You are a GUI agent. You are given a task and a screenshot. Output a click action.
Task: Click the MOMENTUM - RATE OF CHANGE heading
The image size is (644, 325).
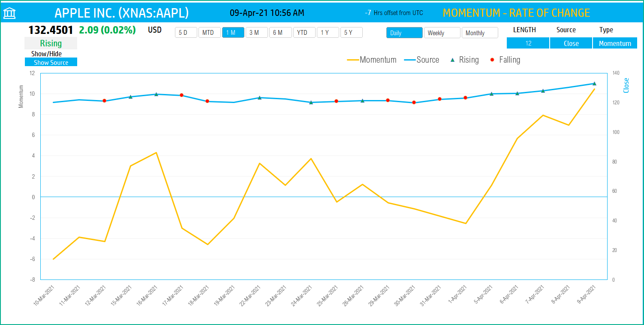516,13
